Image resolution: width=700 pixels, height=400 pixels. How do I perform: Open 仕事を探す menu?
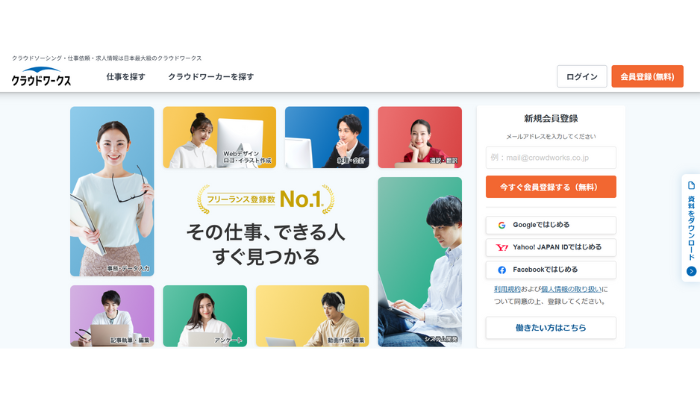(x=126, y=77)
